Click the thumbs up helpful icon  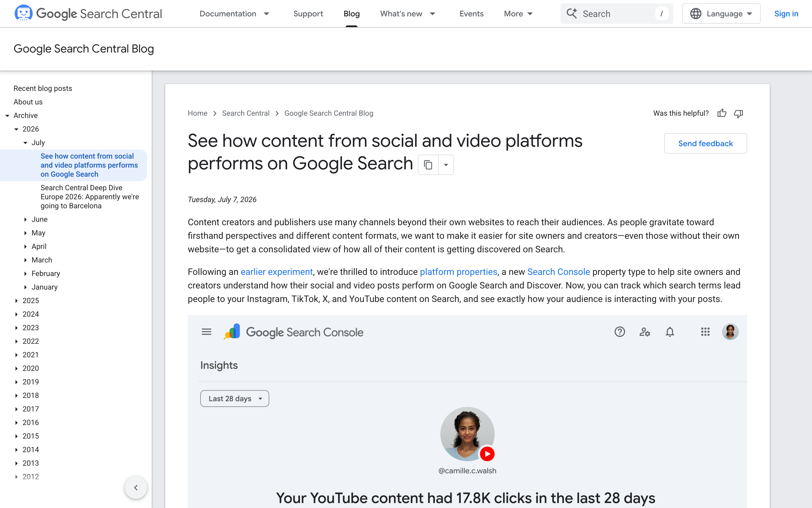722,113
